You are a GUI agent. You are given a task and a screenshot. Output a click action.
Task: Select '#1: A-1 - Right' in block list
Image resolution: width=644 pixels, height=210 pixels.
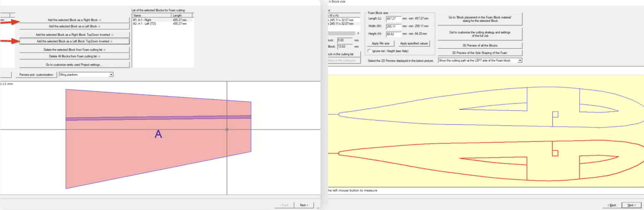point(163,20)
